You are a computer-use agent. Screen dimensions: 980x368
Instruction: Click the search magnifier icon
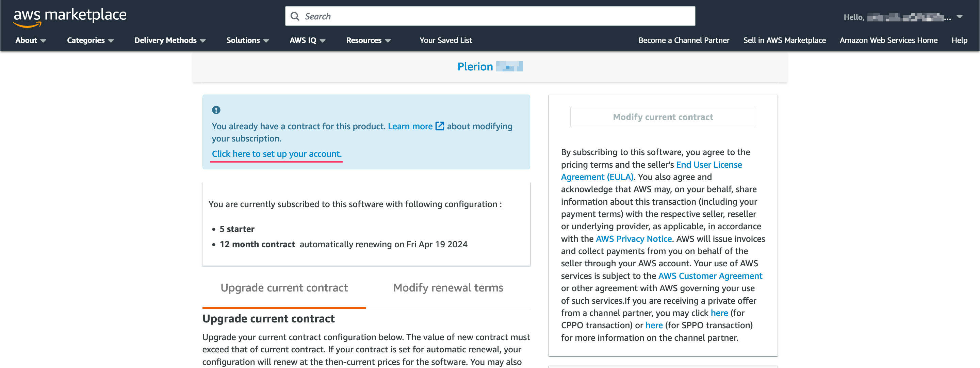[x=295, y=16]
